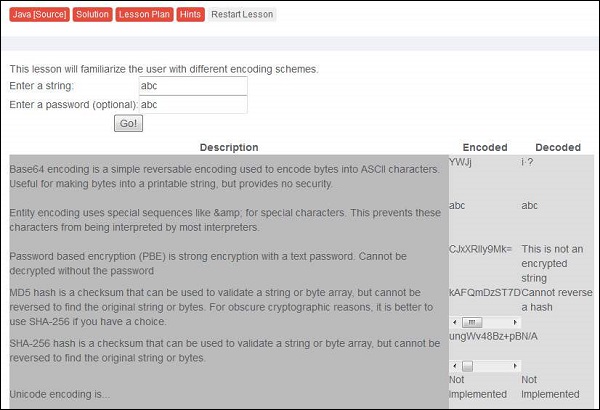Show the Hints tab

[x=190, y=14]
